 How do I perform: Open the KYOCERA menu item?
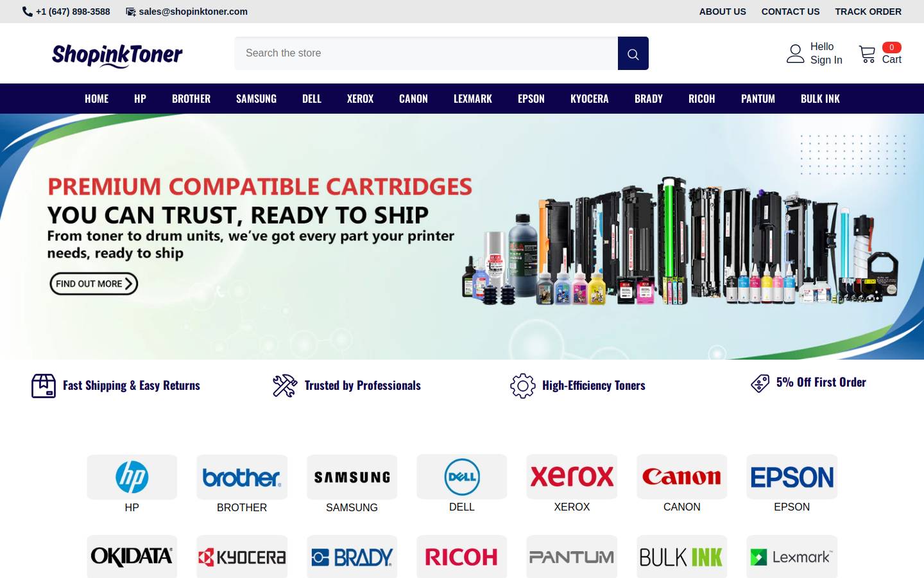click(x=590, y=98)
